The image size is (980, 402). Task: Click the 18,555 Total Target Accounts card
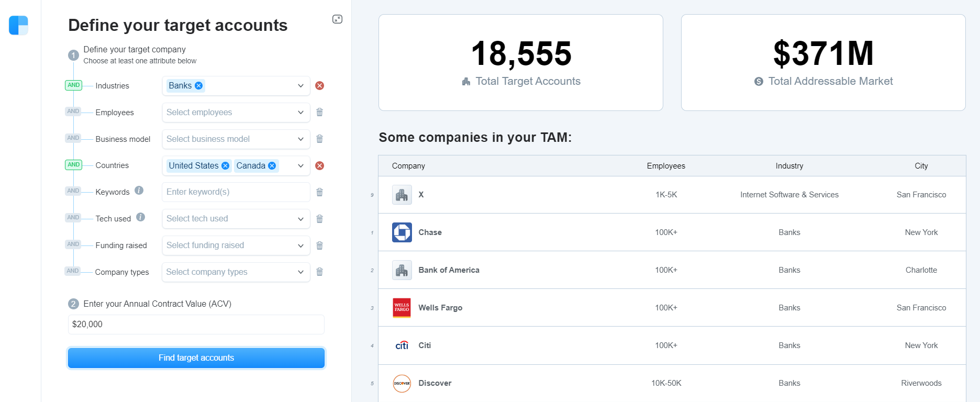pos(521,63)
